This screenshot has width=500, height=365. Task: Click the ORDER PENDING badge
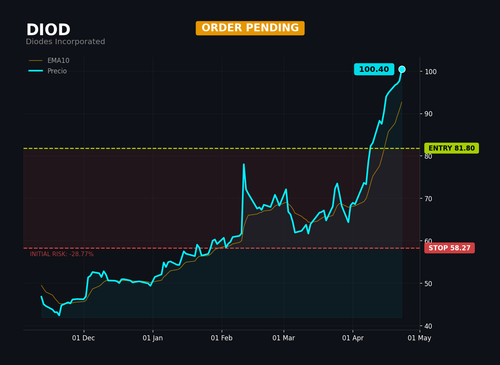coord(250,28)
